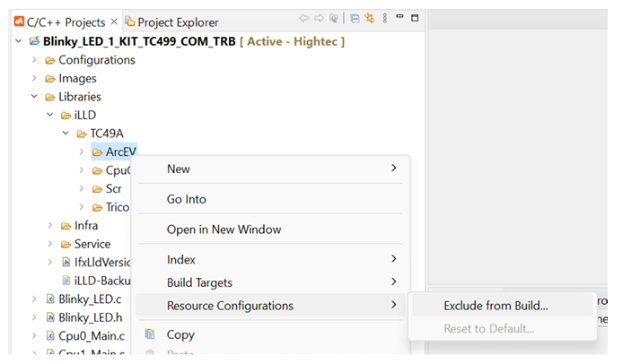
Task: Select the Images folder icon
Action: pos(50,79)
